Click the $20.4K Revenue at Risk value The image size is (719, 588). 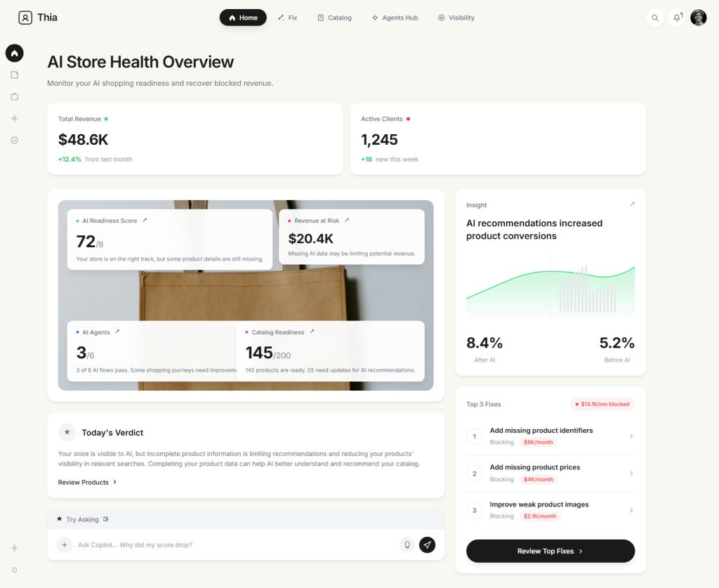tap(310, 239)
